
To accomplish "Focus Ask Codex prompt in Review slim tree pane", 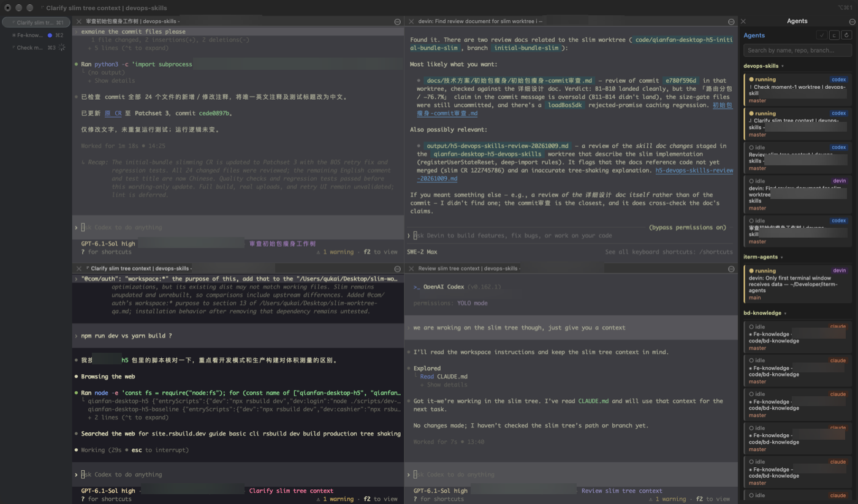I will tap(570, 475).
